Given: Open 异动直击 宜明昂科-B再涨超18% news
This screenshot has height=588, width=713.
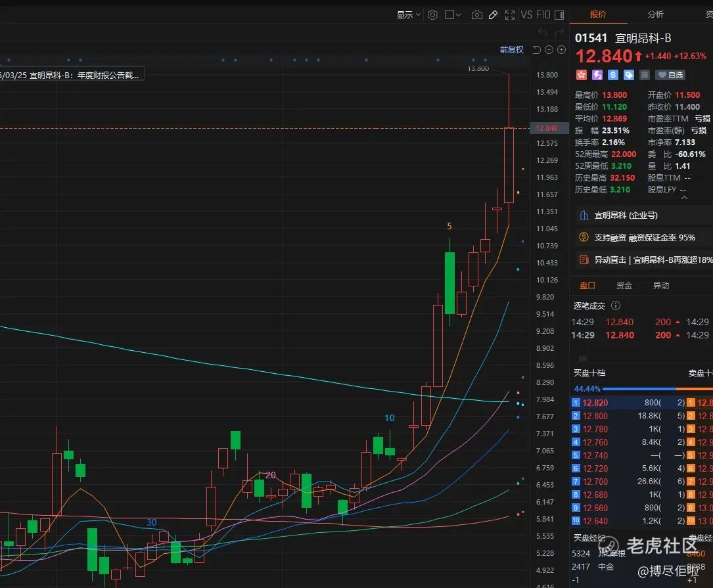Looking at the screenshot, I should [653, 260].
